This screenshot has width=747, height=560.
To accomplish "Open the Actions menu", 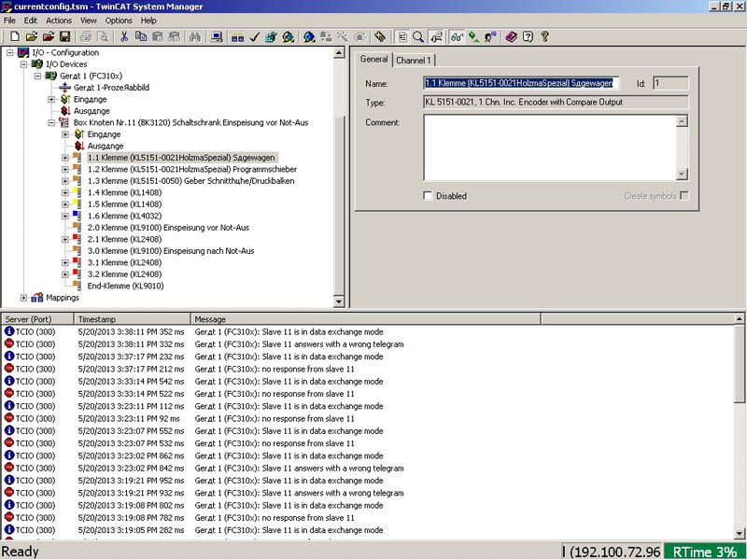I will (58, 20).
